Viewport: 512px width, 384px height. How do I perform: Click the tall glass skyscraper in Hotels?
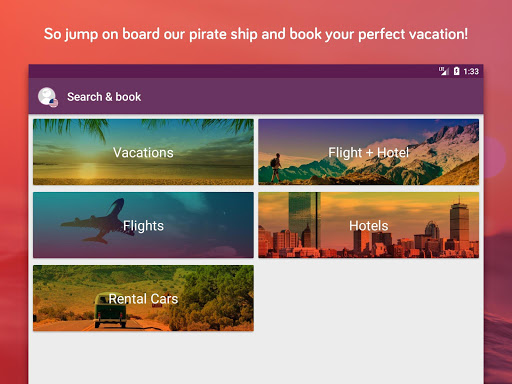[x=304, y=220]
